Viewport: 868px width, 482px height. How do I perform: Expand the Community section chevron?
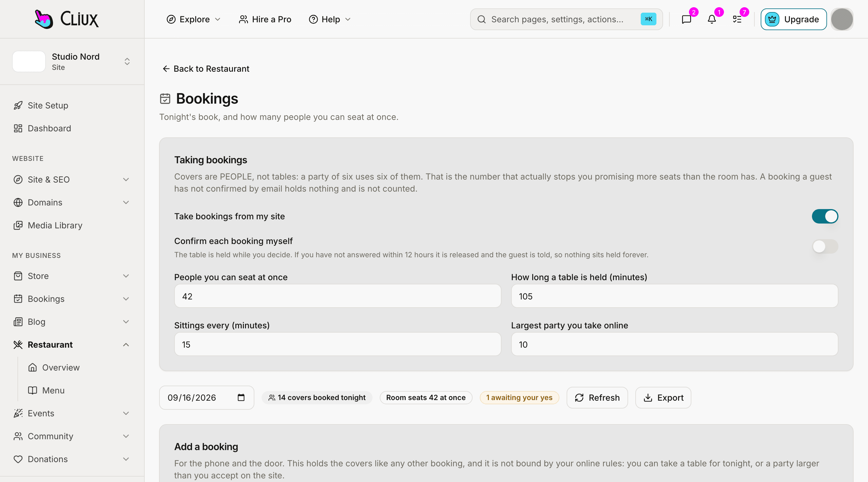point(126,437)
